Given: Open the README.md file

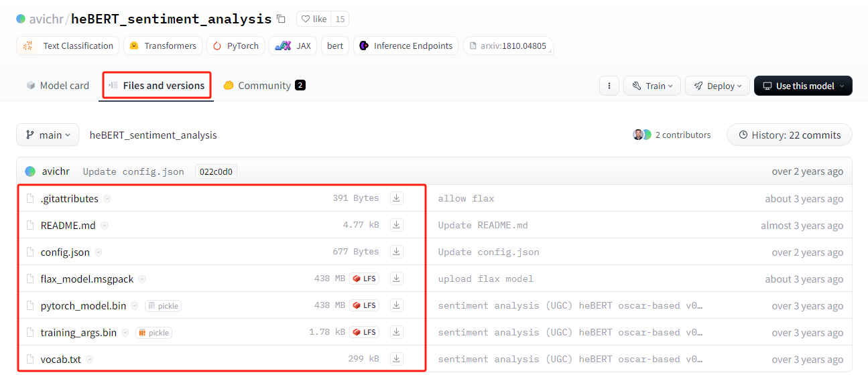Looking at the screenshot, I should coord(68,226).
